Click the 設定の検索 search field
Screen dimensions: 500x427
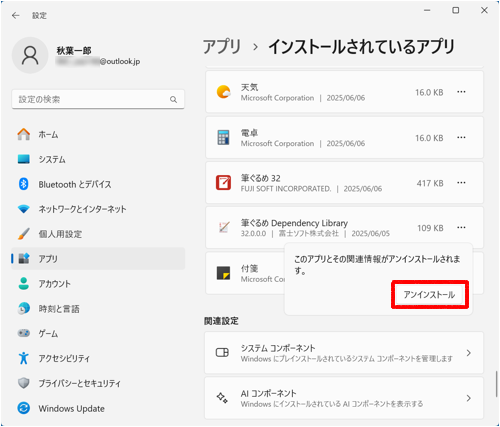98,99
